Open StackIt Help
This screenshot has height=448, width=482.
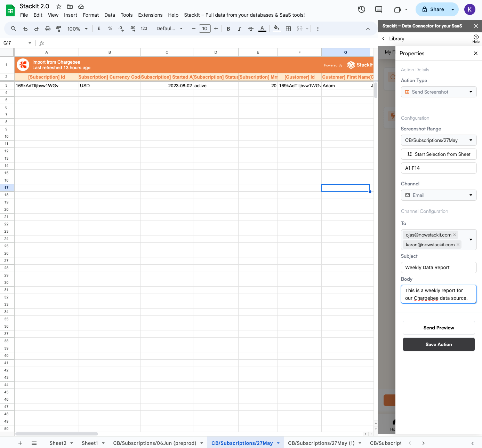(476, 39)
